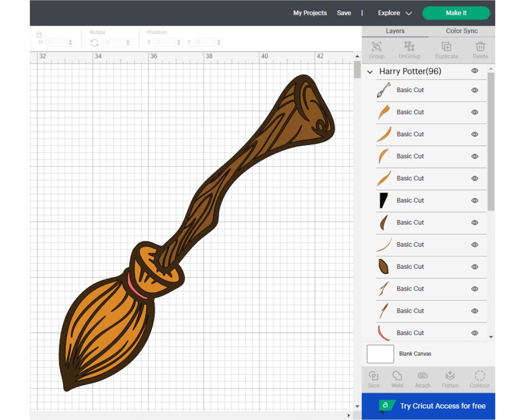Click the Contour icon

[479, 376]
